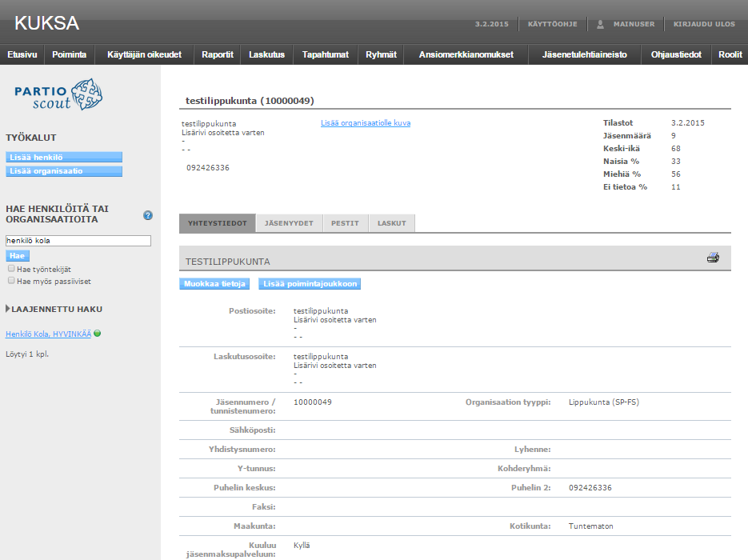Open the Poiminta menu
Viewport: 748px width, 560px height.
click(x=69, y=54)
